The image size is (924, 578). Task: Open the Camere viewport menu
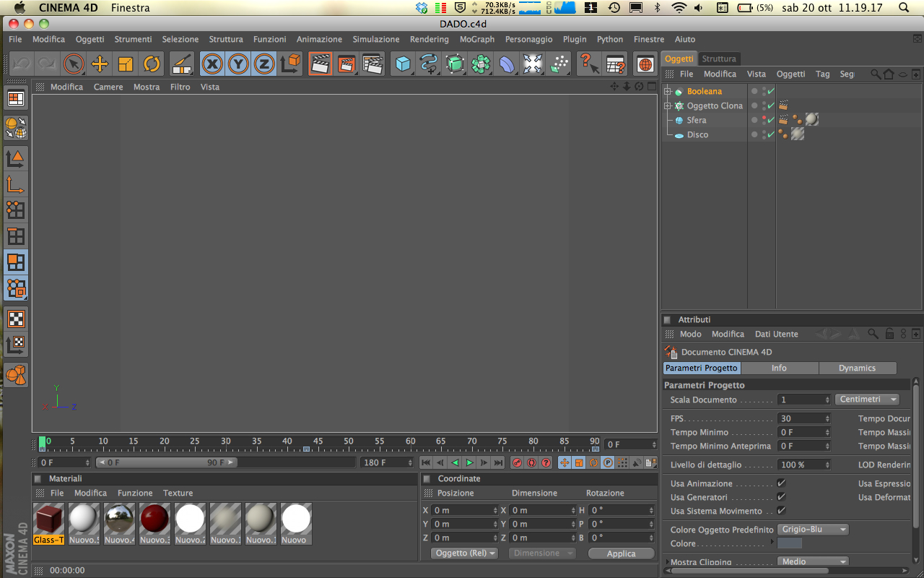[108, 87]
